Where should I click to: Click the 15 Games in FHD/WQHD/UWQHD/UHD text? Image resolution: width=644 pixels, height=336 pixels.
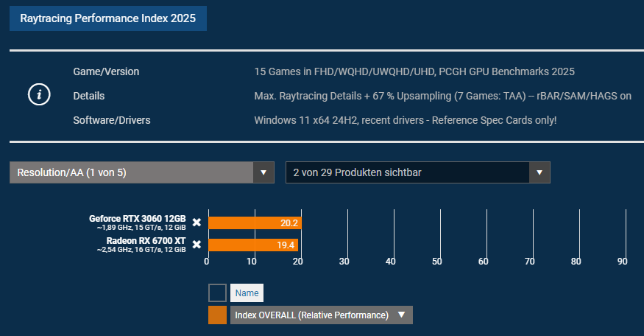click(414, 71)
